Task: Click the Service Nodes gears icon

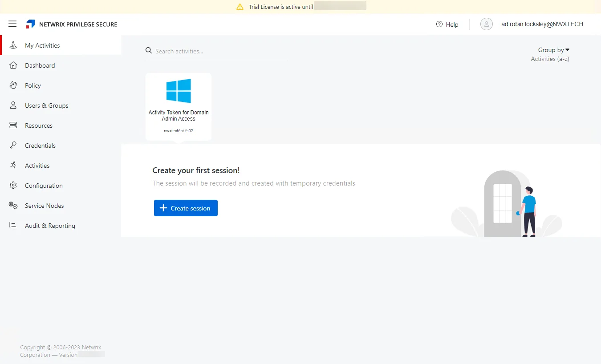Action: (x=13, y=206)
